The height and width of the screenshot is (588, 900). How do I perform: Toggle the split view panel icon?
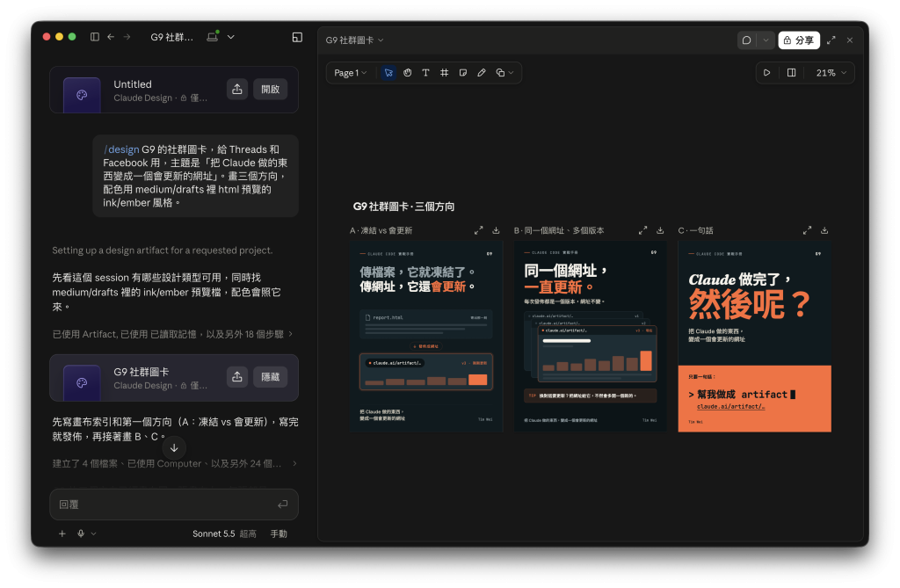tap(792, 73)
